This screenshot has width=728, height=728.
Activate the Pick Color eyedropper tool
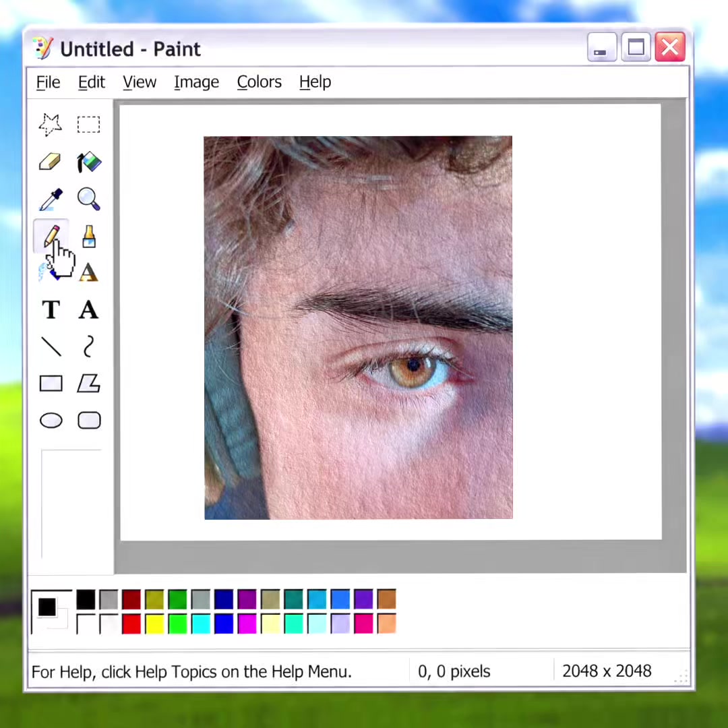(51, 199)
